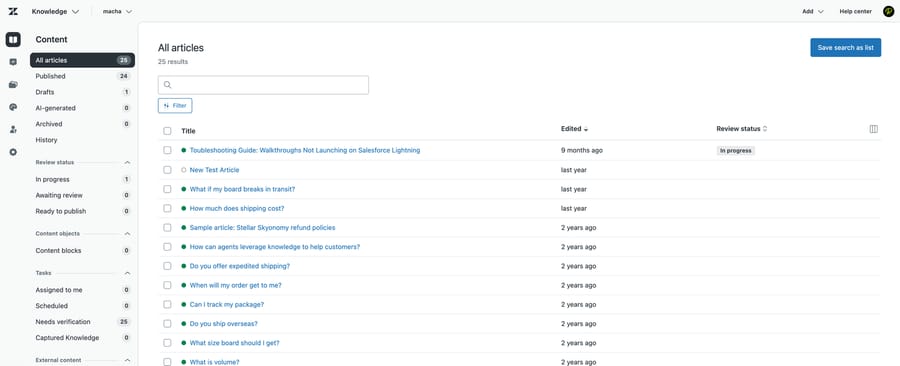Open When will my order get to me article

pyautogui.click(x=236, y=285)
